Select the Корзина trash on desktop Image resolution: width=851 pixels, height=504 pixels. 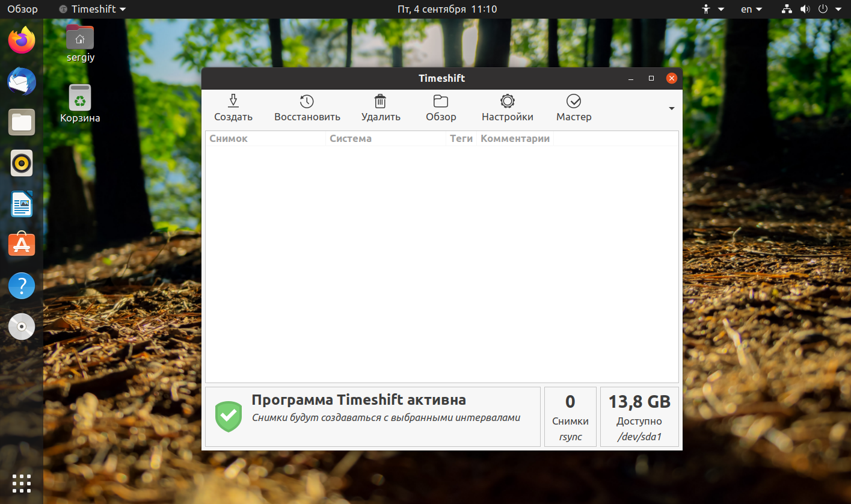coord(80,103)
